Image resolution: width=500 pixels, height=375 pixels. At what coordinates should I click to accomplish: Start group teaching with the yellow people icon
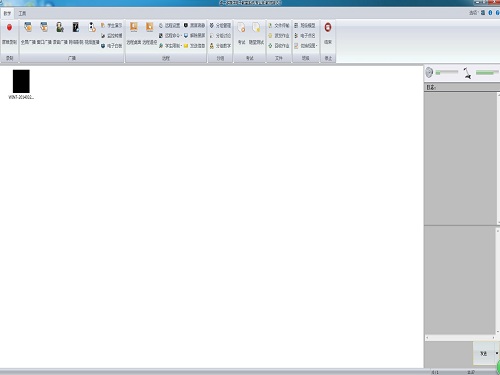click(220, 46)
